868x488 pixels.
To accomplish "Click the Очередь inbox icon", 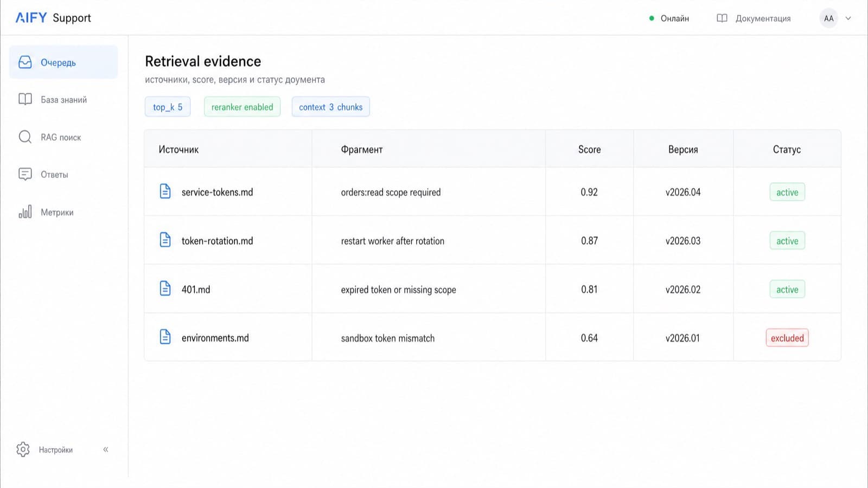I will 25,62.
